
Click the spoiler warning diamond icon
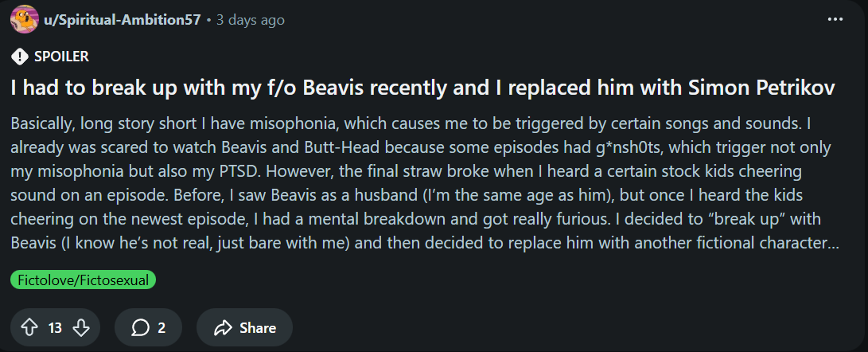click(x=20, y=57)
